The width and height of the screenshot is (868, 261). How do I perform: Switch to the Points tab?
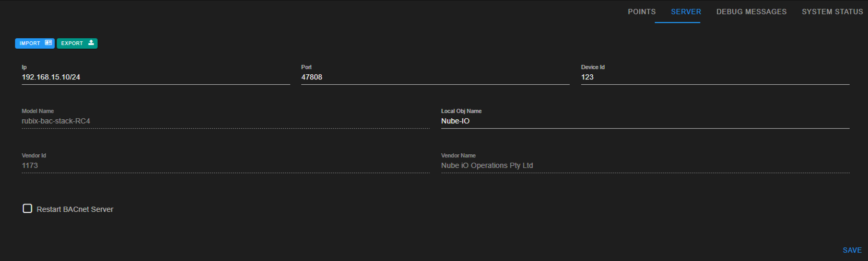[x=642, y=12]
